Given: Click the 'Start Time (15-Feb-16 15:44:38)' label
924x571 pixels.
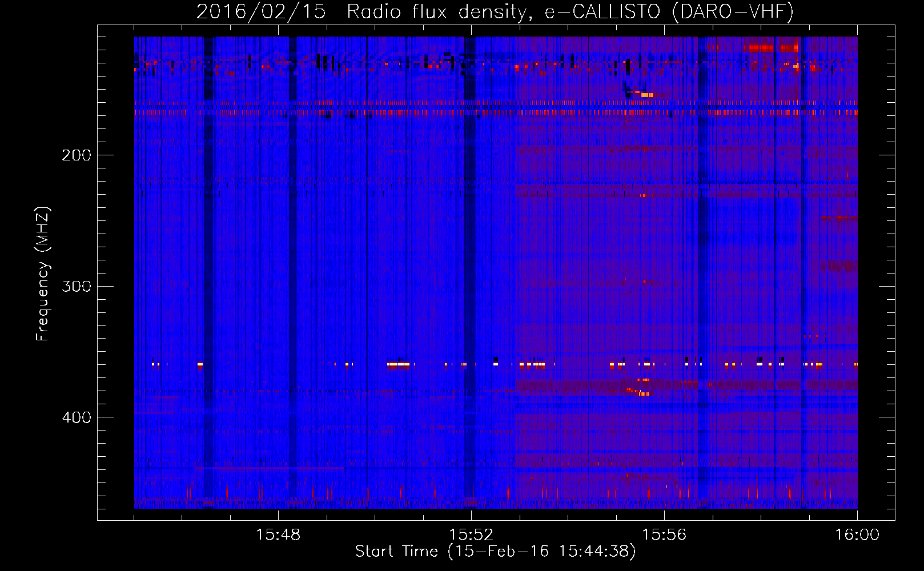Looking at the screenshot, I should pos(495,552).
